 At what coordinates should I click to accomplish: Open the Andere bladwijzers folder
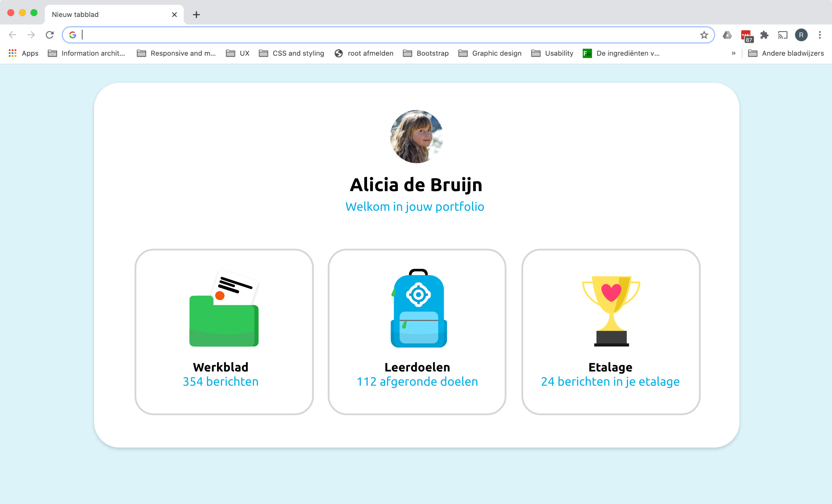786,53
